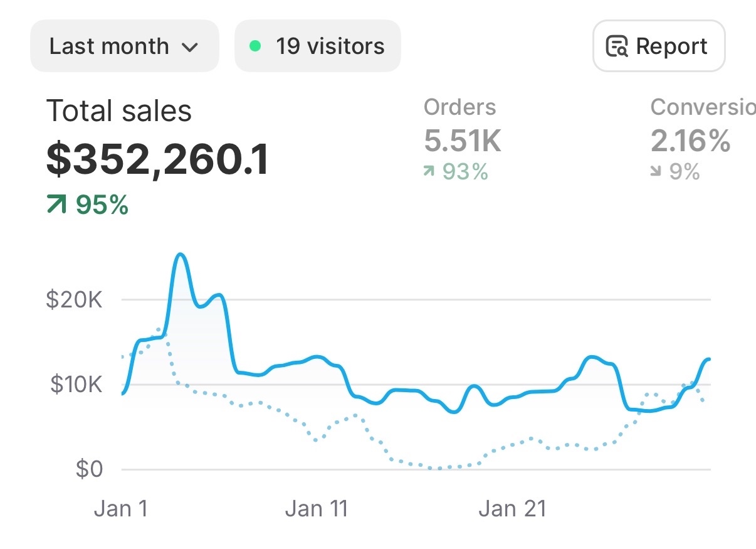Select the 19 visitors live pill
The width and height of the screenshot is (756, 549).
tap(317, 46)
